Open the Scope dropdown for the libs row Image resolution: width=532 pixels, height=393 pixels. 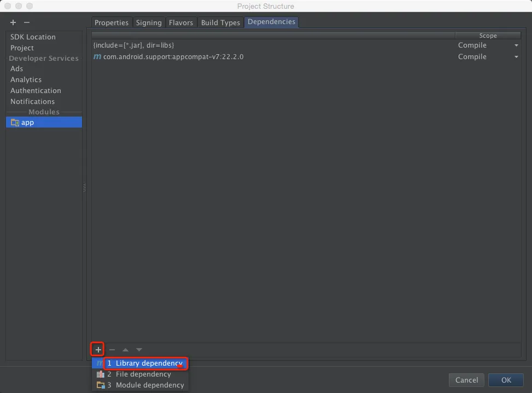516,45
